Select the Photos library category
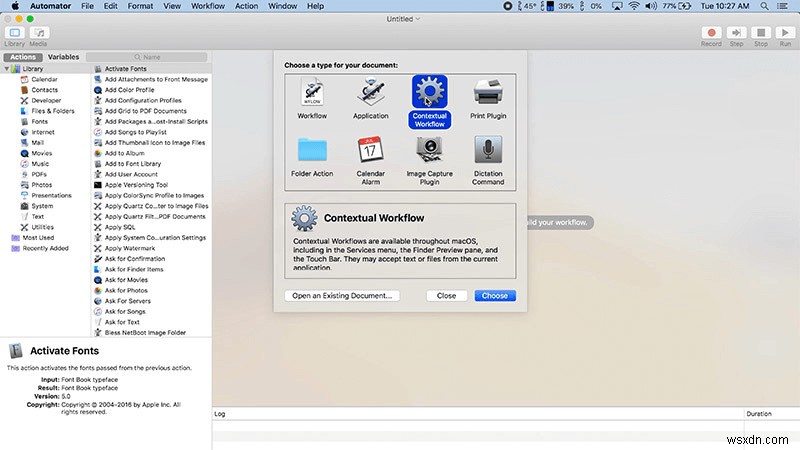The image size is (800, 450). (x=41, y=185)
